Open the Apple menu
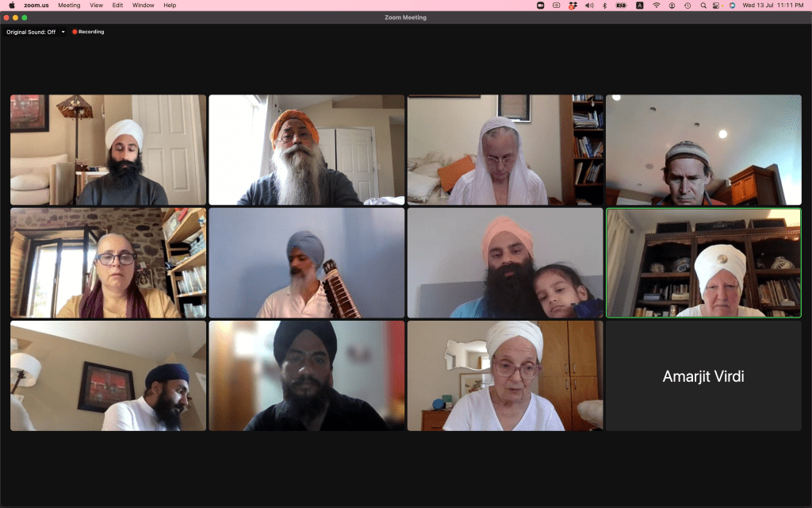 click(x=11, y=5)
